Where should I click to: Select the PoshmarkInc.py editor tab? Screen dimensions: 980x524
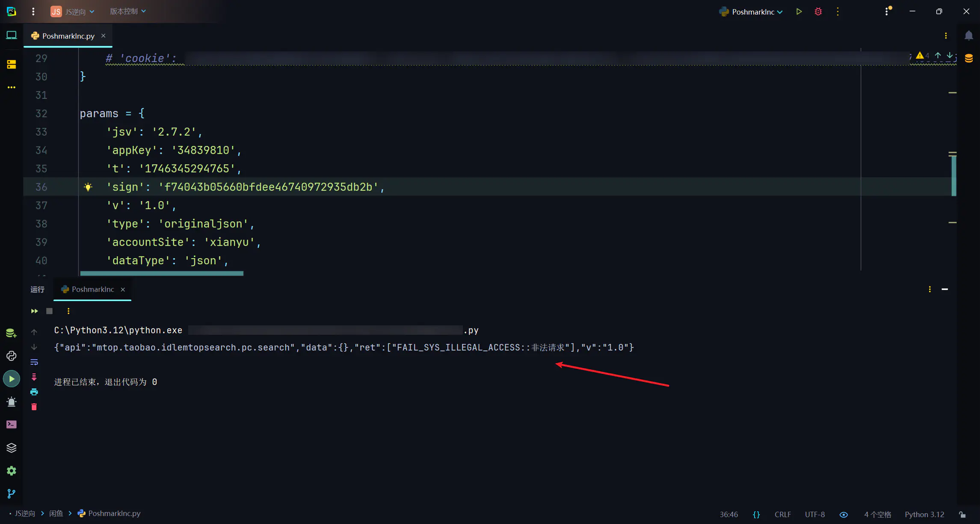[68, 36]
